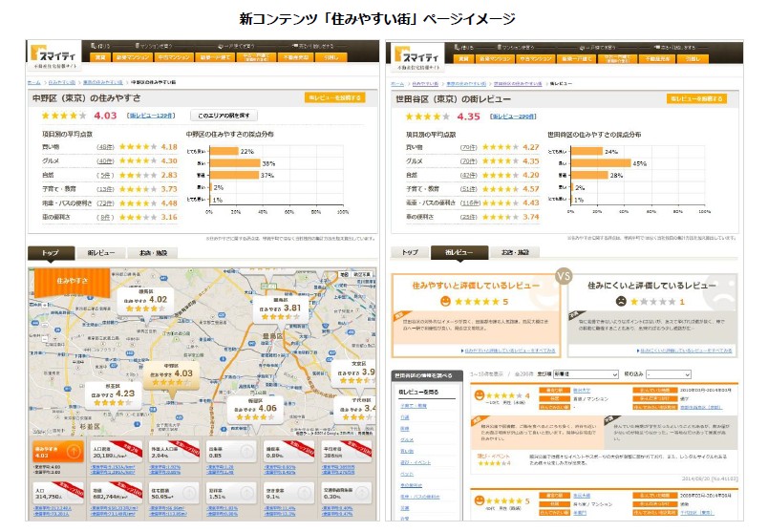This screenshot has height=532, width=768.
Task: Switch to トップ tab on the 世田谷区 page
Action: tap(410, 252)
